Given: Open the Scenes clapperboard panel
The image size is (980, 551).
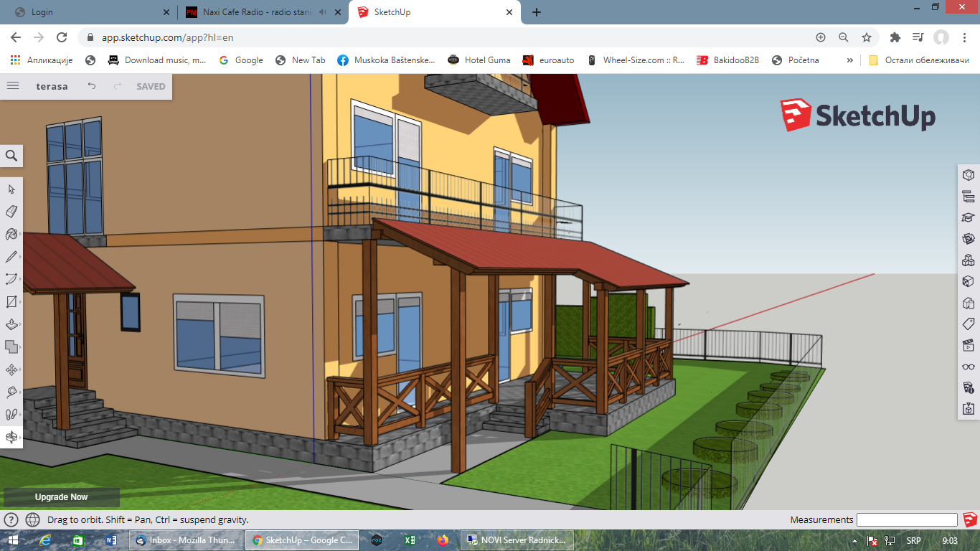Looking at the screenshot, I should [x=969, y=345].
